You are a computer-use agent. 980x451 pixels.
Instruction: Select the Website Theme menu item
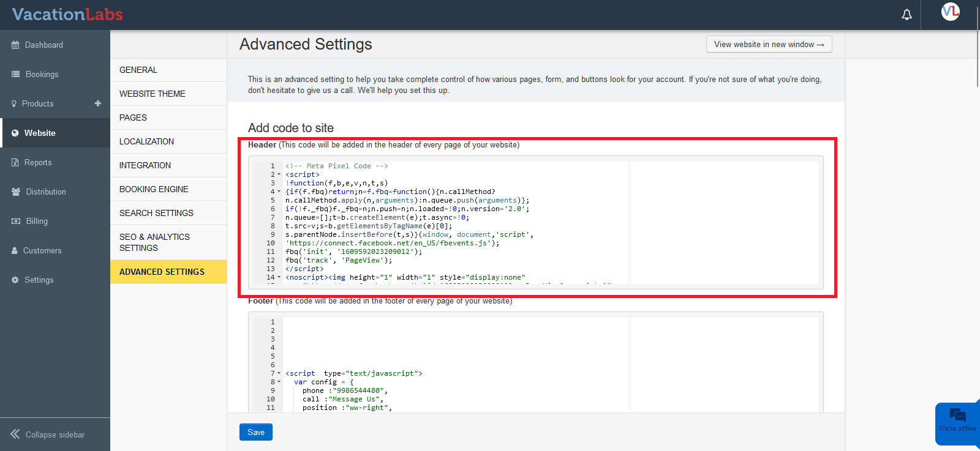[x=153, y=94]
